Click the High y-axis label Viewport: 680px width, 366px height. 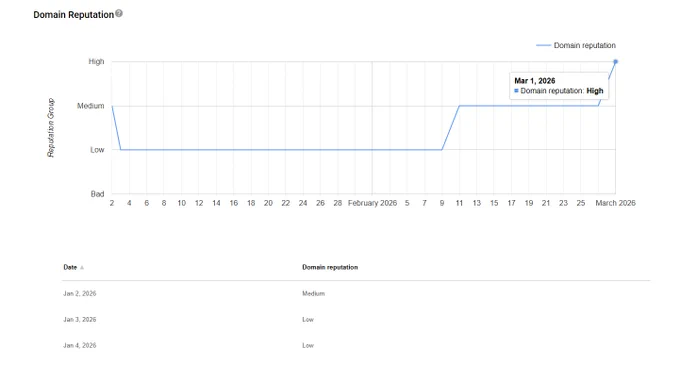96,62
